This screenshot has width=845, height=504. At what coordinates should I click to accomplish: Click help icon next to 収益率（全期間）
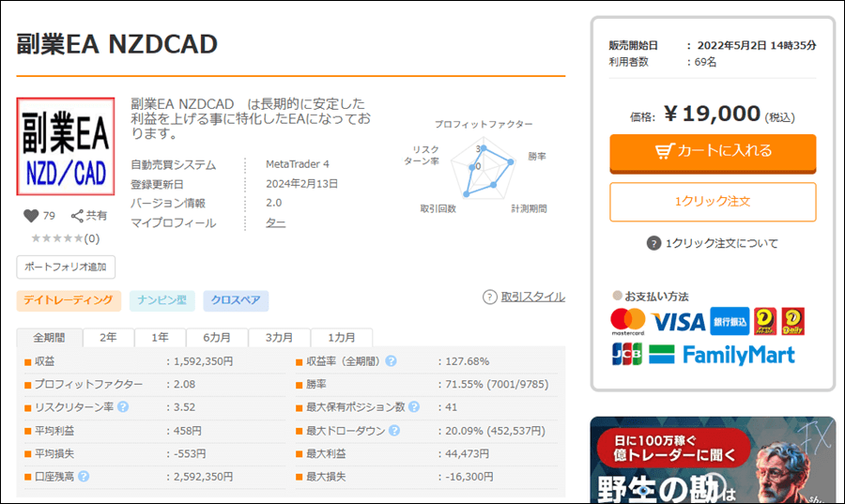coord(391,361)
